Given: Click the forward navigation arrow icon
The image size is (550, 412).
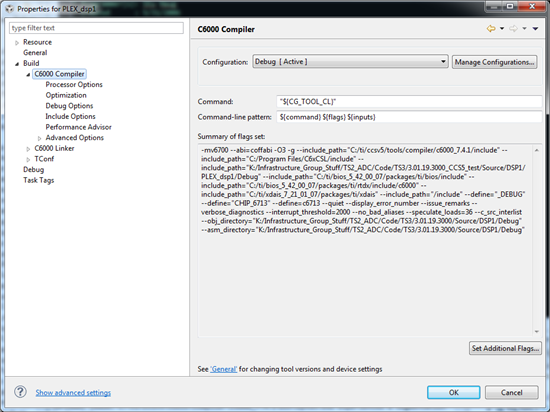Looking at the screenshot, I should [513, 28].
